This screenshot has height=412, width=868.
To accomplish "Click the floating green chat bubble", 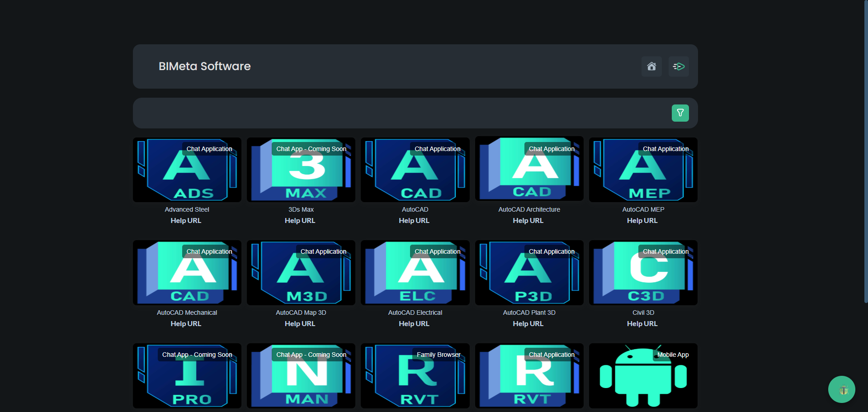I will click(x=841, y=389).
